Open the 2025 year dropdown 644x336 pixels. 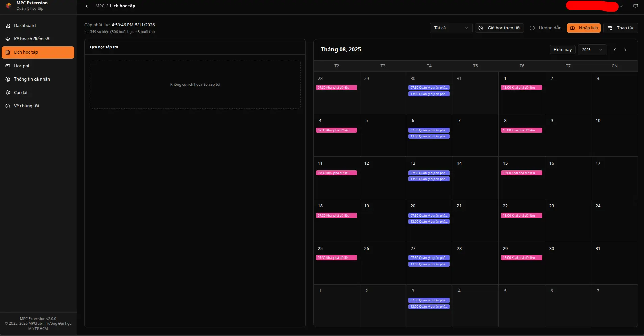tap(592, 50)
